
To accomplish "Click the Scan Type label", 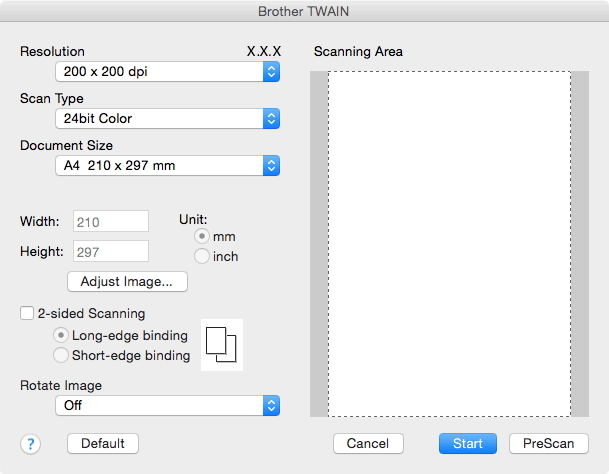I will pos(52,99).
